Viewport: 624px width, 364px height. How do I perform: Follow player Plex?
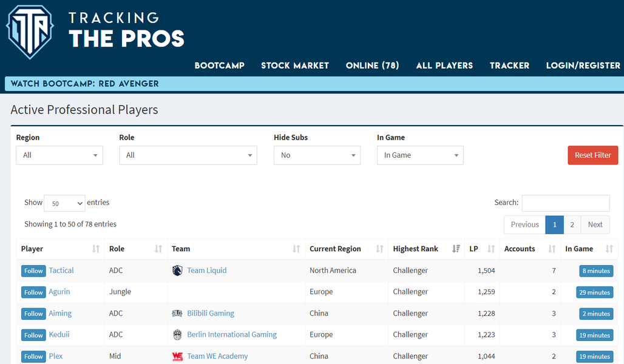point(33,357)
